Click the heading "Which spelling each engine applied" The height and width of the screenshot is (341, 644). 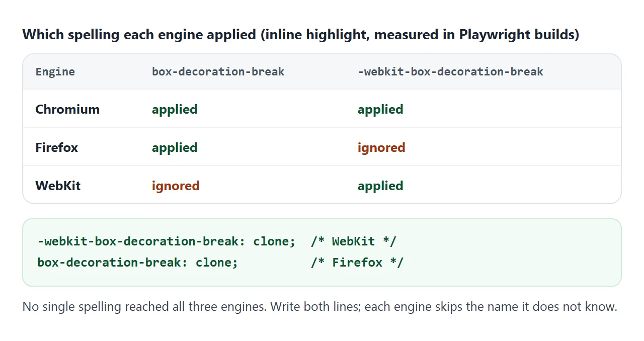[x=301, y=35]
